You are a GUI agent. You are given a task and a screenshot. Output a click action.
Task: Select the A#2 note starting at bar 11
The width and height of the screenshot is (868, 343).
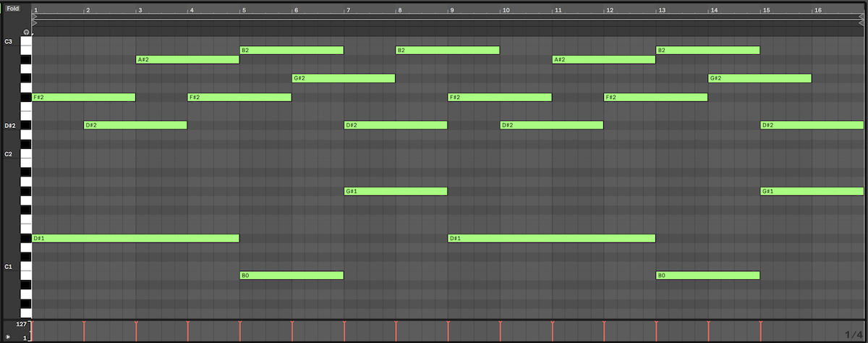604,59
